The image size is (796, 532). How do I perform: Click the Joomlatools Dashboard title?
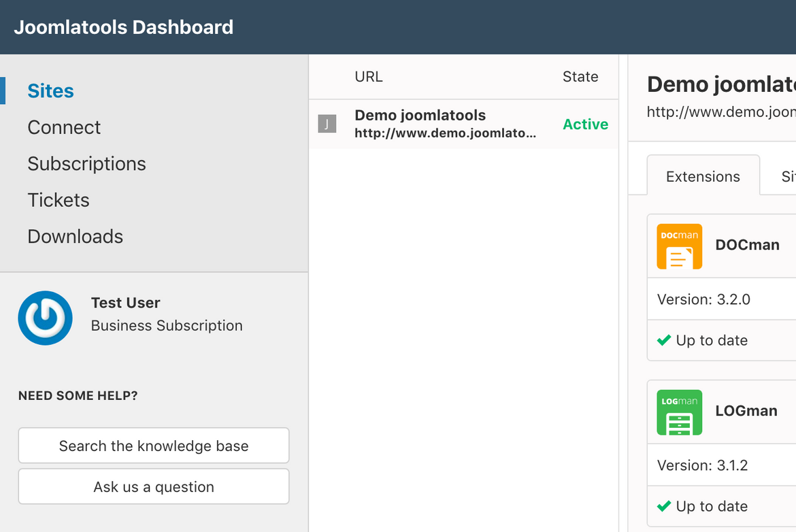coord(124,27)
